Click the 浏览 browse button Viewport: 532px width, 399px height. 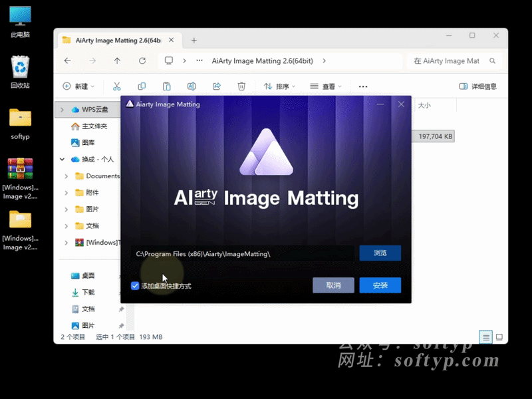(380, 253)
